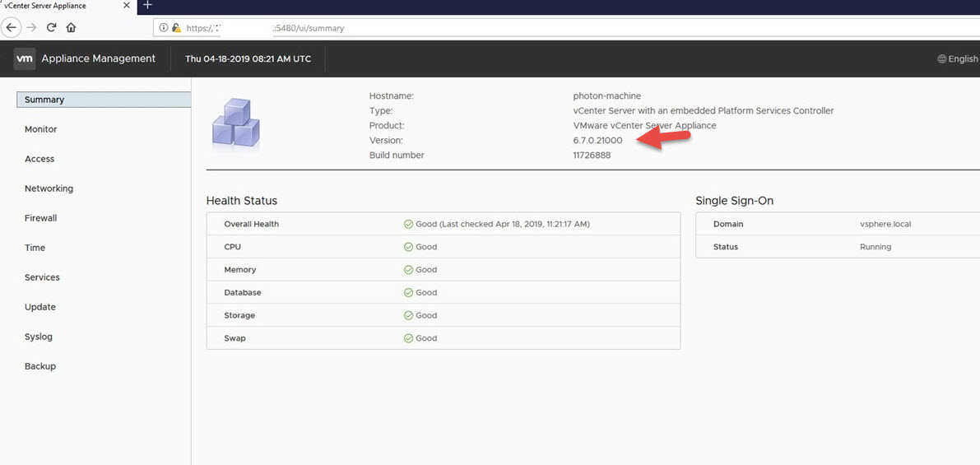Open the Monitor section
The height and width of the screenshot is (465, 980).
[40, 129]
